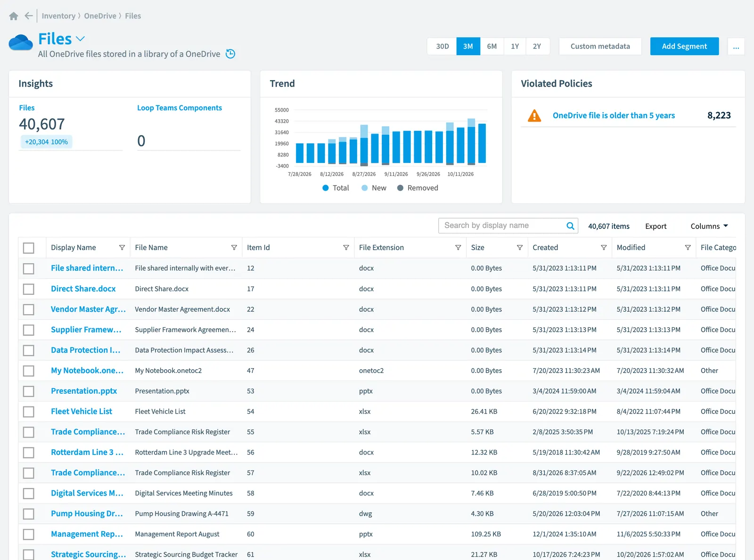The width and height of the screenshot is (754, 560).
Task: Click the Inventory breadcrumb link
Action: (x=58, y=16)
